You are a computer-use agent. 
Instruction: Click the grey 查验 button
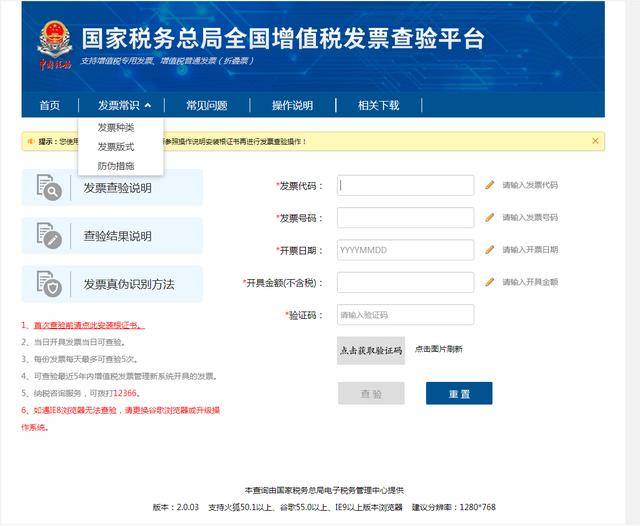(x=371, y=393)
